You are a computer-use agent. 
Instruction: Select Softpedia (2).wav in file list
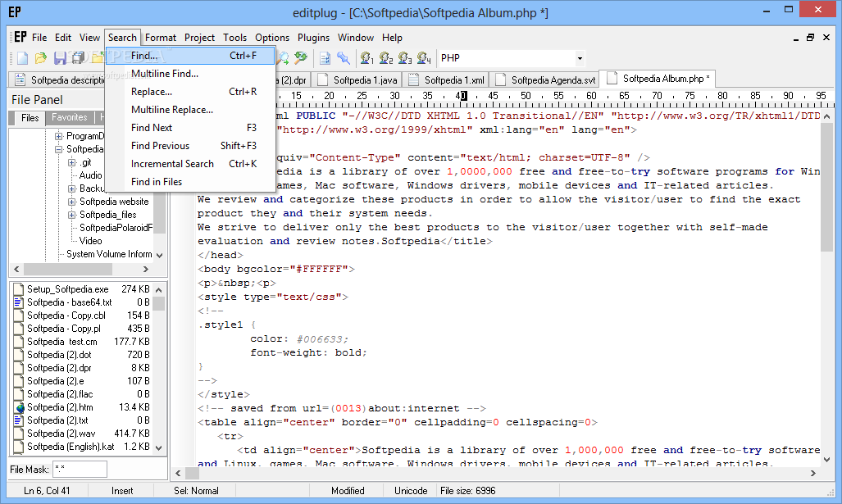click(61, 434)
